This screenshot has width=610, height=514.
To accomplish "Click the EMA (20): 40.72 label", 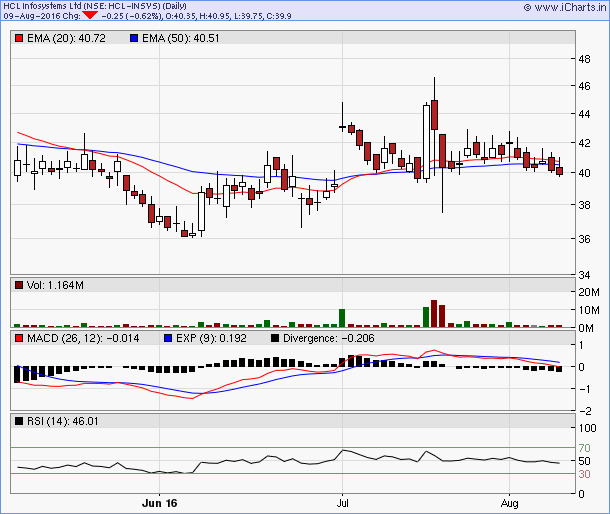I will (x=66, y=38).
